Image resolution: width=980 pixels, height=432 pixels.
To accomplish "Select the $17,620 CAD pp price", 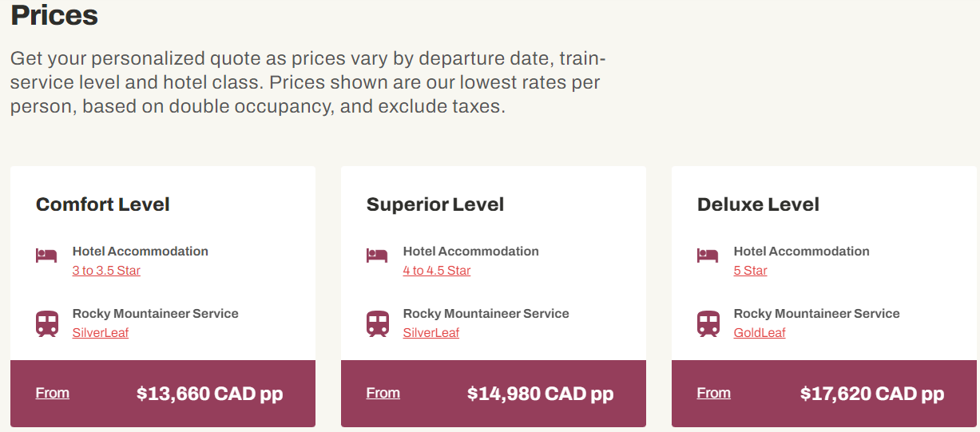I will tap(871, 394).
